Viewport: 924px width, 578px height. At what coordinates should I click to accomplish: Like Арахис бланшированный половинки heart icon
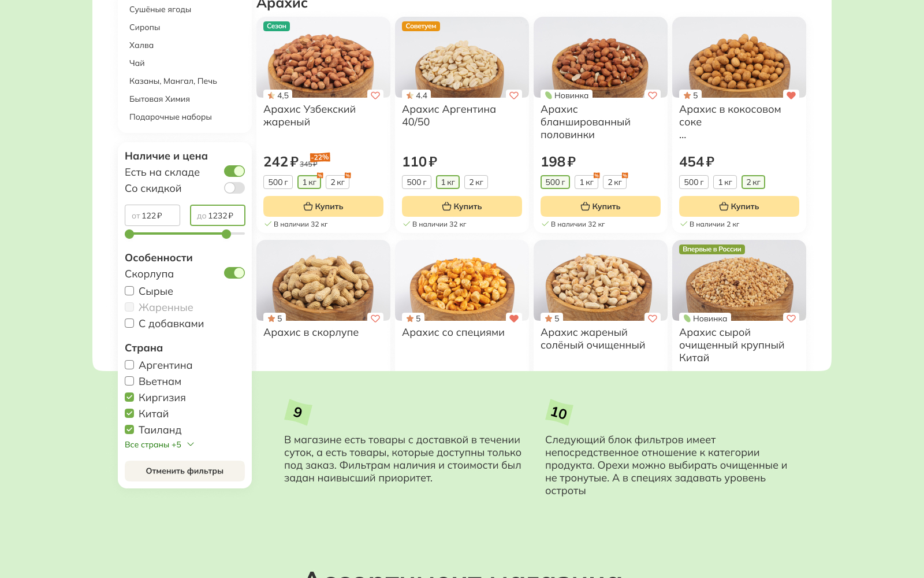[653, 95]
